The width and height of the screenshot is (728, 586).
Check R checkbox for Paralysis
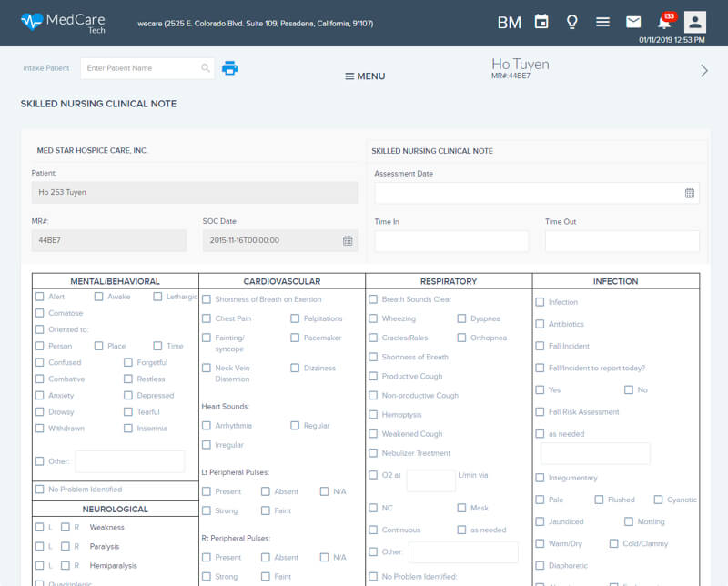[66, 546]
